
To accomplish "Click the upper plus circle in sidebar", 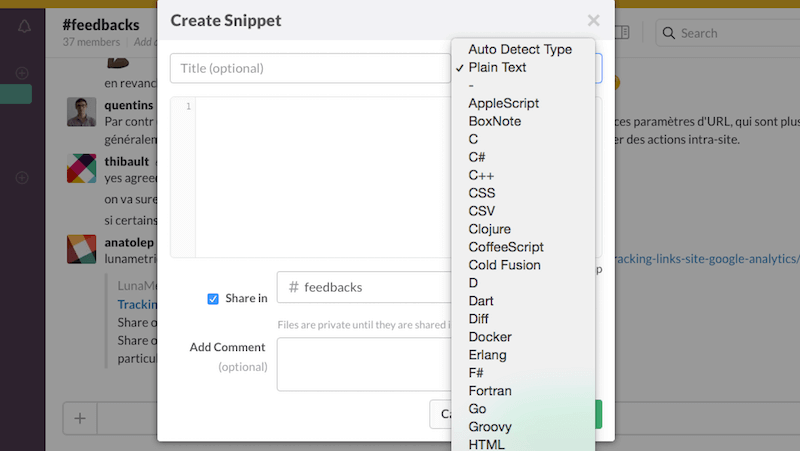I will (x=22, y=73).
